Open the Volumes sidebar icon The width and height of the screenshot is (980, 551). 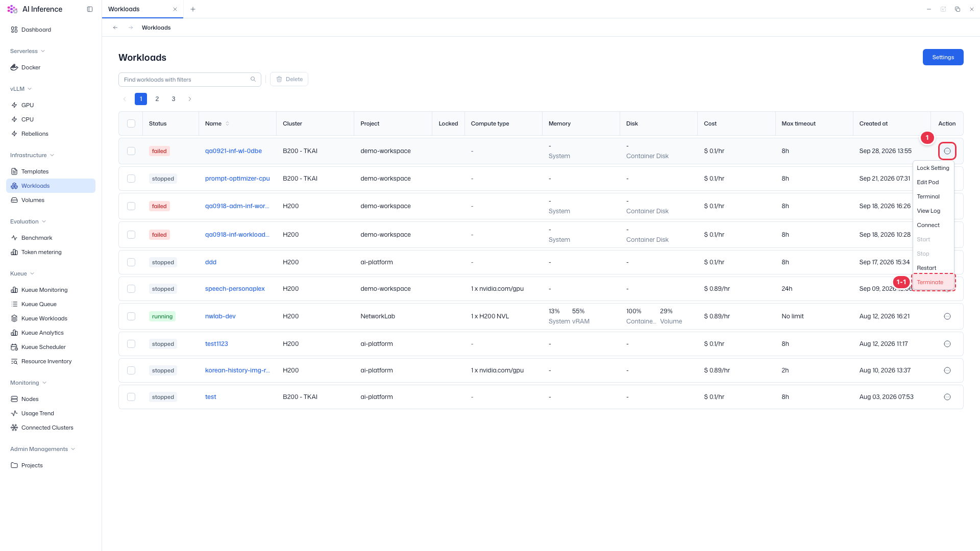pos(14,200)
